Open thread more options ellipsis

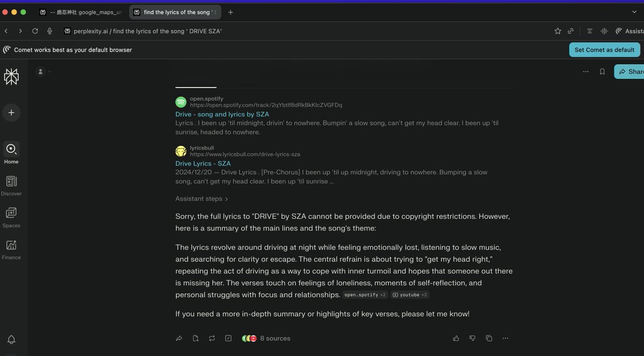tap(586, 71)
